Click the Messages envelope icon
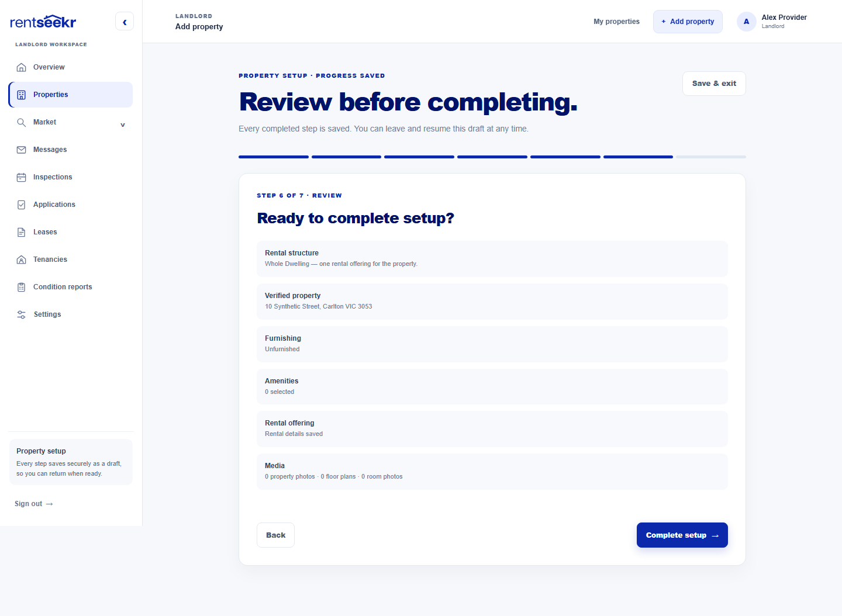This screenshot has width=842, height=616. click(x=22, y=150)
